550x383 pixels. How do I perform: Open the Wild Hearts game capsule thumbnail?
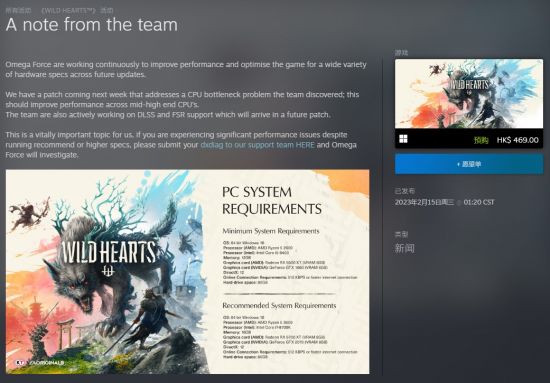click(x=469, y=94)
